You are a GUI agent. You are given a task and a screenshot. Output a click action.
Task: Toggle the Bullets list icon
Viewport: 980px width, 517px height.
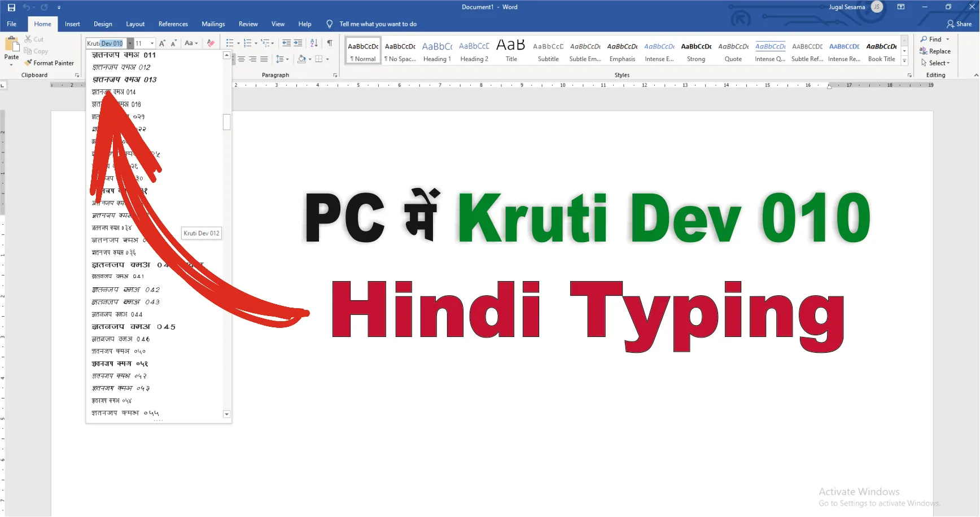(x=229, y=43)
